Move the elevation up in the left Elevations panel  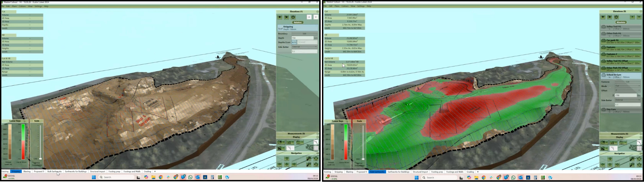coord(309,17)
